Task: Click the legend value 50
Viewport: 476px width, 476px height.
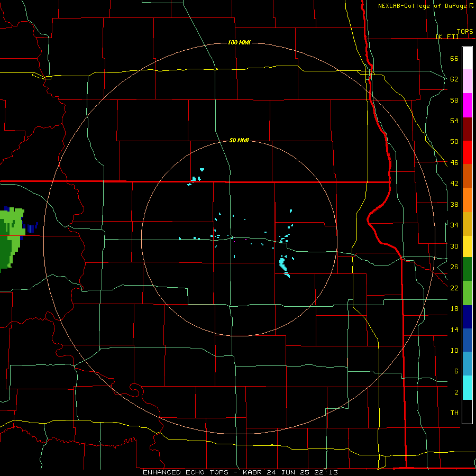Action: (454, 142)
